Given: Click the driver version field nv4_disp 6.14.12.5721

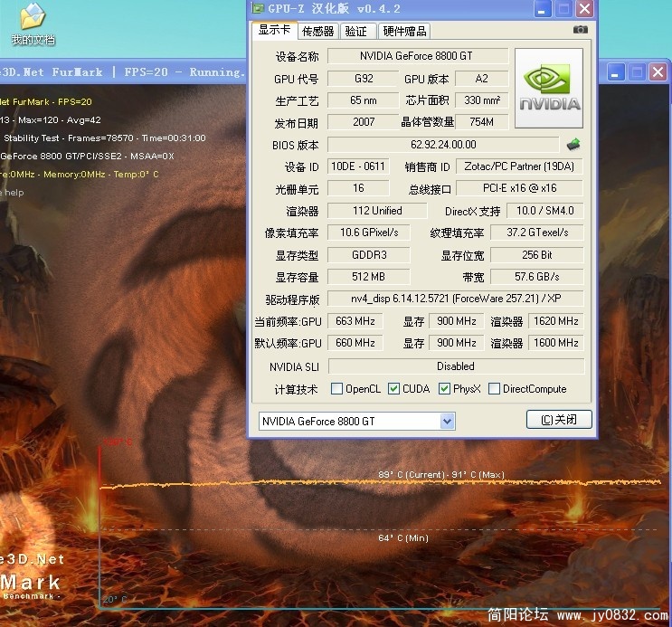Looking at the screenshot, I should point(456,299).
